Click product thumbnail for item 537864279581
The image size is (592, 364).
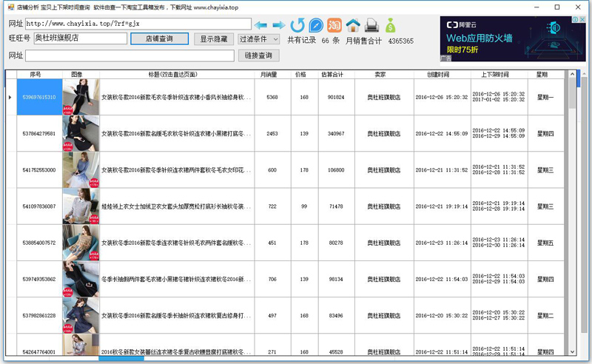point(81,134)
